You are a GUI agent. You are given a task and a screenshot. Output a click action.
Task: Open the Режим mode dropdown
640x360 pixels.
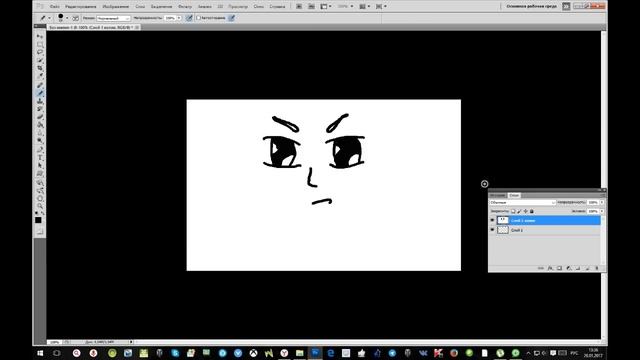coord(113,18)
